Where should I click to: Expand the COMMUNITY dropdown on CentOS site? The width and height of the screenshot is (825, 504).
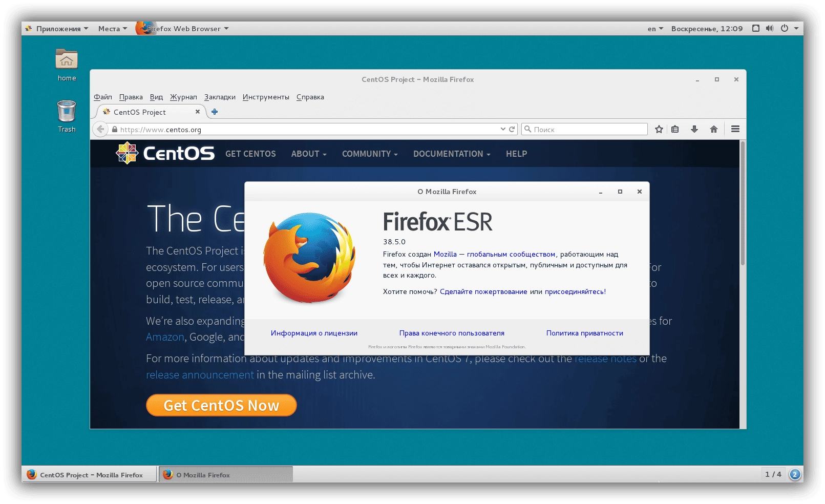370,154
